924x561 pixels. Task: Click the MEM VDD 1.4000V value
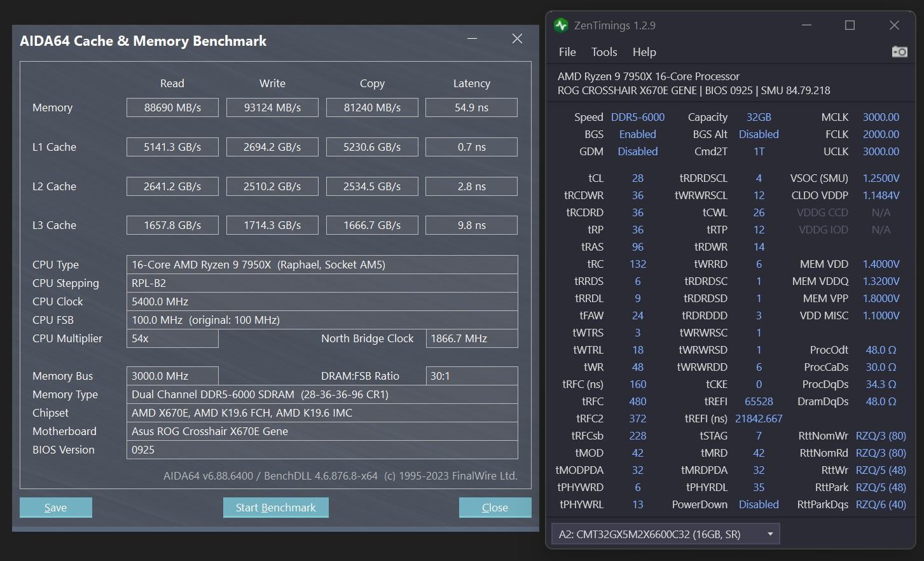point(881,264)
